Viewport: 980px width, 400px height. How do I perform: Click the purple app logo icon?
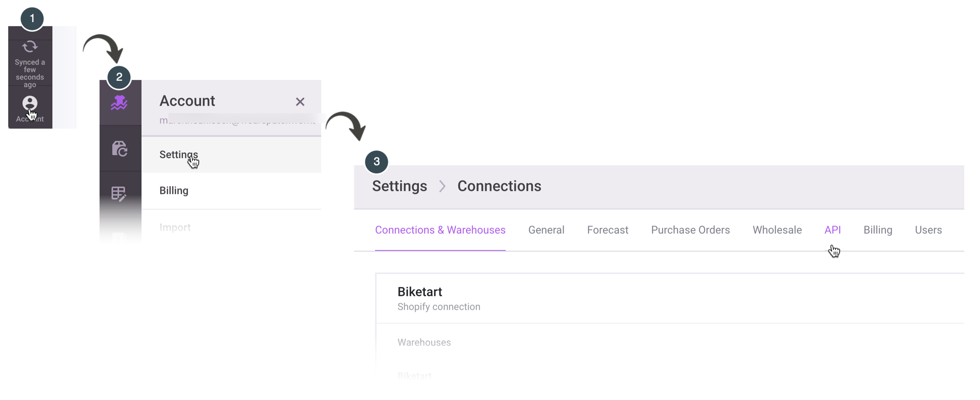(119, 102)
